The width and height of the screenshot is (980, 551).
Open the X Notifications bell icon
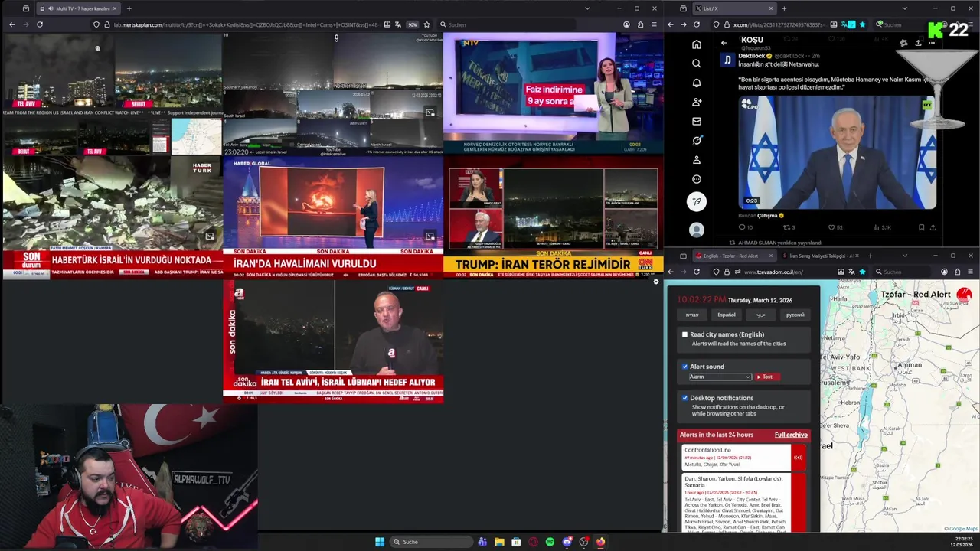click(x=696, y=83)
